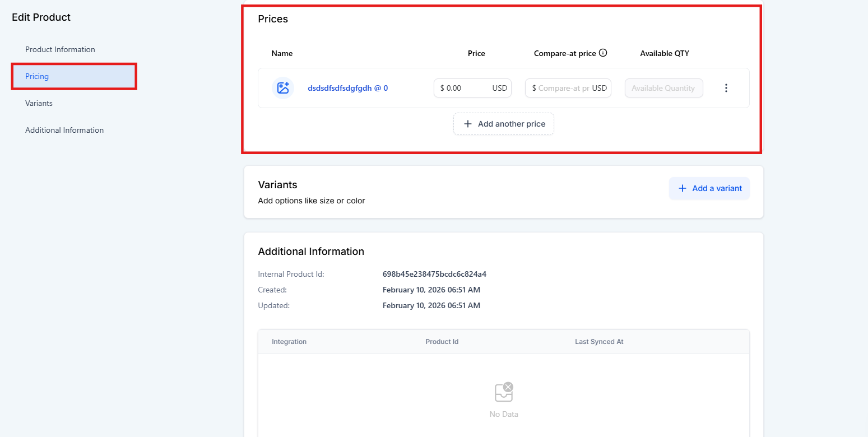
Task: Jump to Additional Information sidebar item
Action: click(64, 130)
